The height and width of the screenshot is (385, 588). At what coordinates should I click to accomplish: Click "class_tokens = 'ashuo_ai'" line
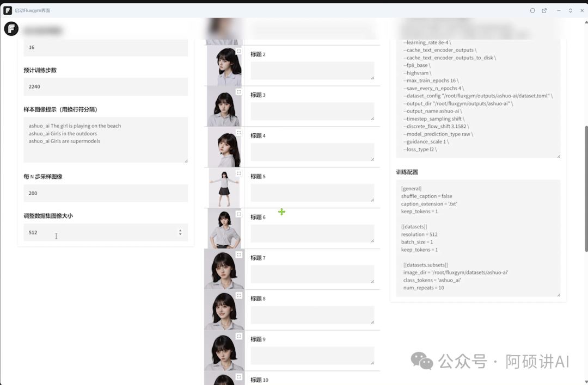[432, 280]
